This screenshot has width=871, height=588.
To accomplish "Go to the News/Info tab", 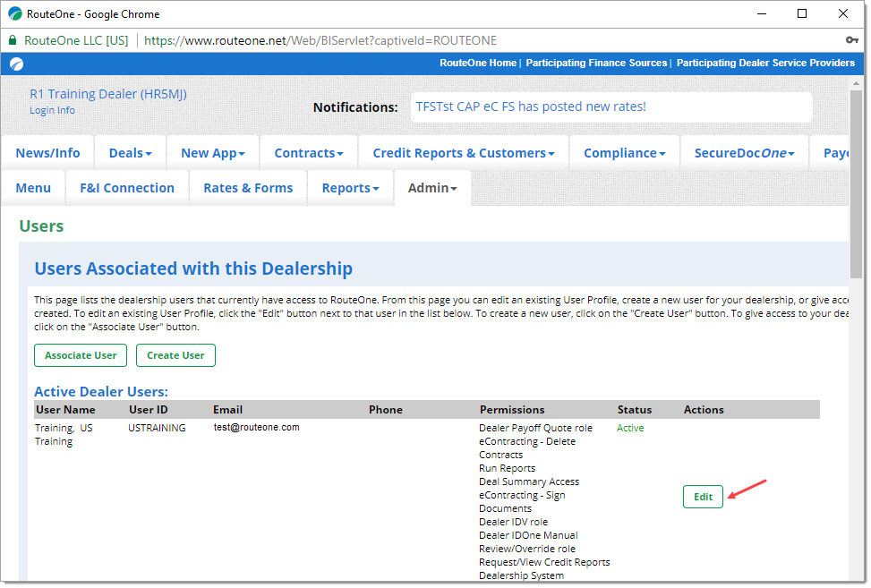I will coord(47,153).
